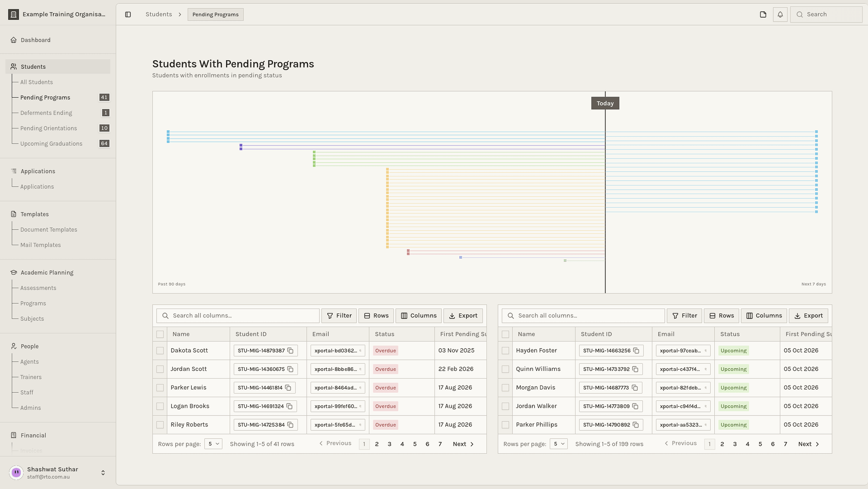The width and height of the screenshot is (868, 489).
Task: Copy email xportal-97ceab for Hayden Foster
Action: click(706, 350)
